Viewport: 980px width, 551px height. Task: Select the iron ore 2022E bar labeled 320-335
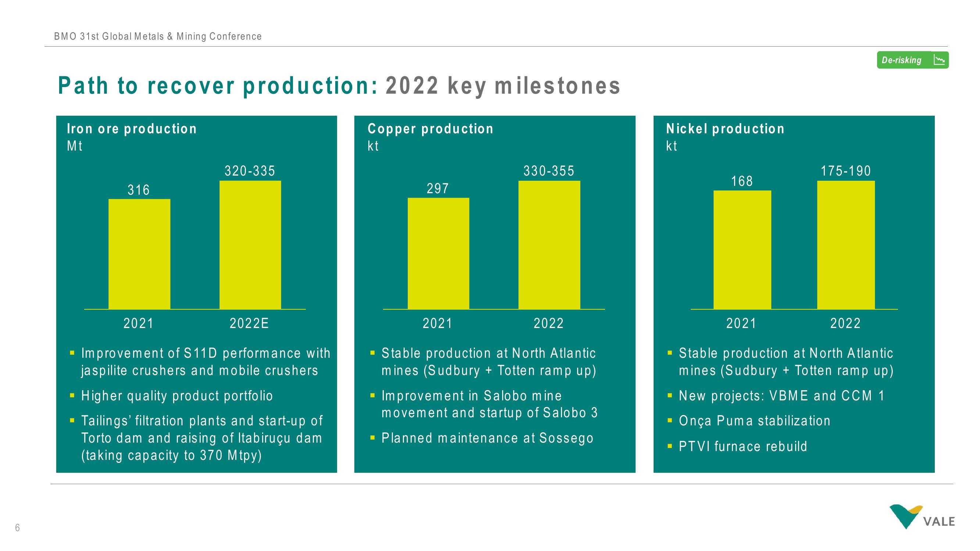250,245
